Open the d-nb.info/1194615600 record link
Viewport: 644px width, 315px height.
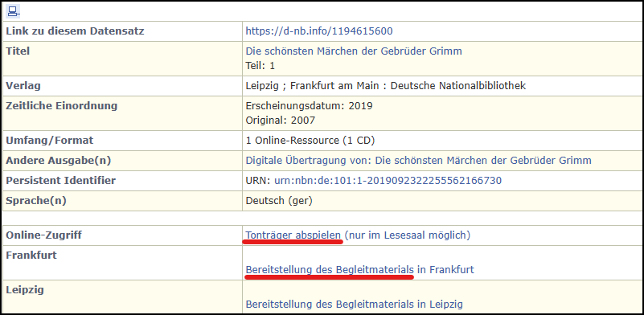click(x=319, y=31)
